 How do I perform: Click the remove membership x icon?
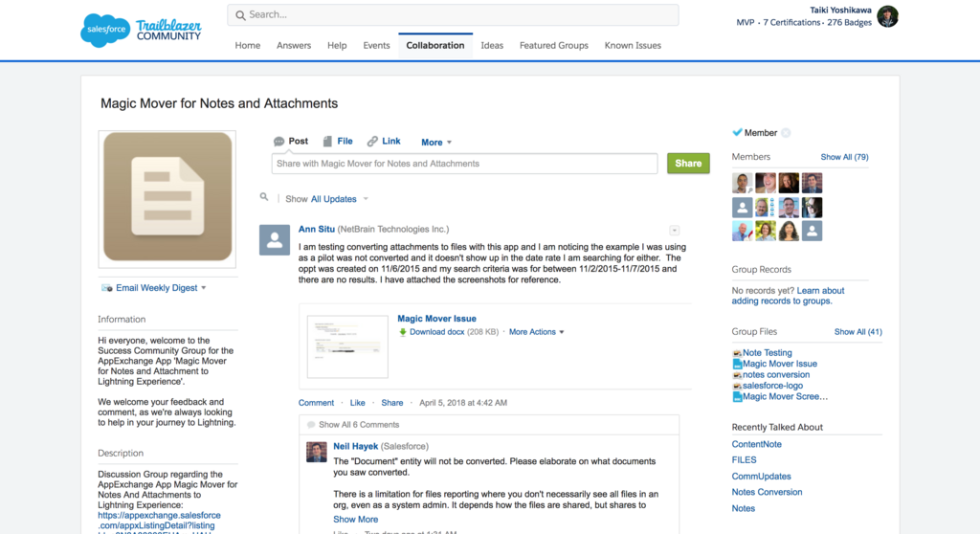pyautogui.click(x=786, y=133)
